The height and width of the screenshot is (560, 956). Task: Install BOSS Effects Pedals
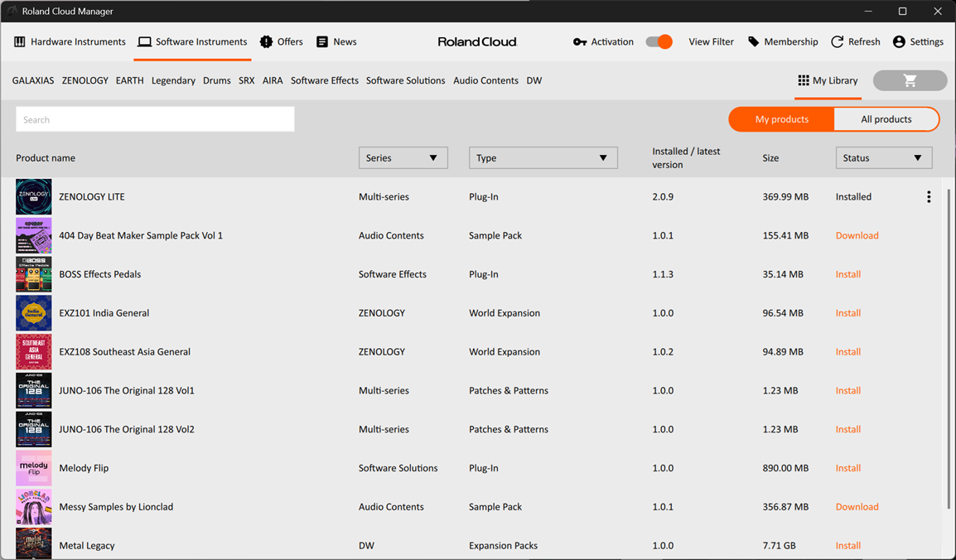click(848, 274)
